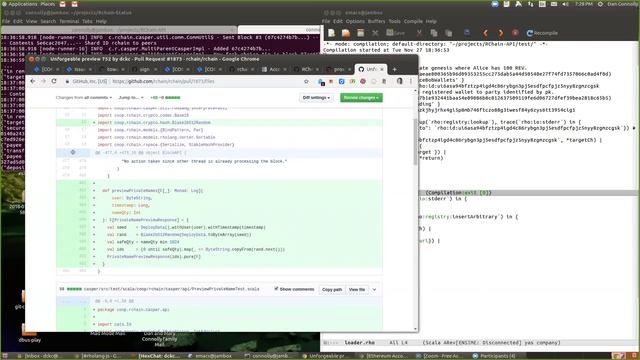Click Recompile in Emacs toolbar

(x=542, y=33)
